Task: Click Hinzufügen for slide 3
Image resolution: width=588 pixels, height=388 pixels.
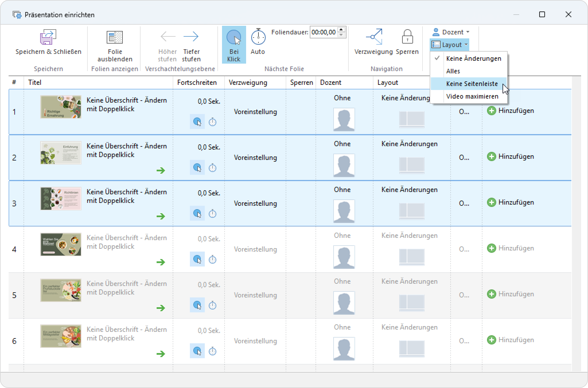Action: pos(511,202)
